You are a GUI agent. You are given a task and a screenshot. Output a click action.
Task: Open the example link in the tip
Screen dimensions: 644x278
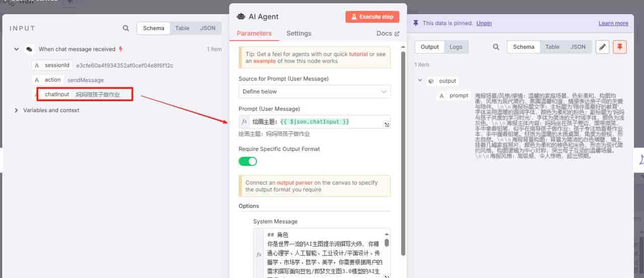264,61
